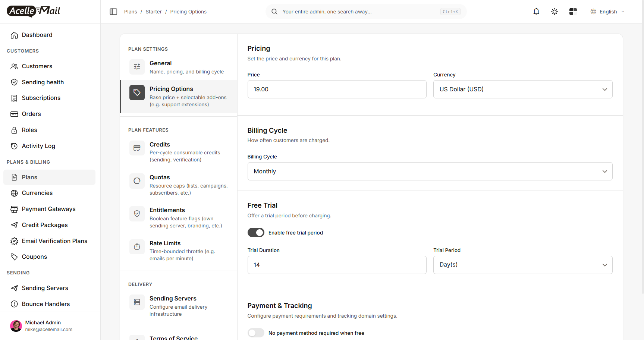Image resolution: width=644 pixels, height=340 pixels.
Task: Click the AcelleMail logo
Action: click(x=34, y=11)
